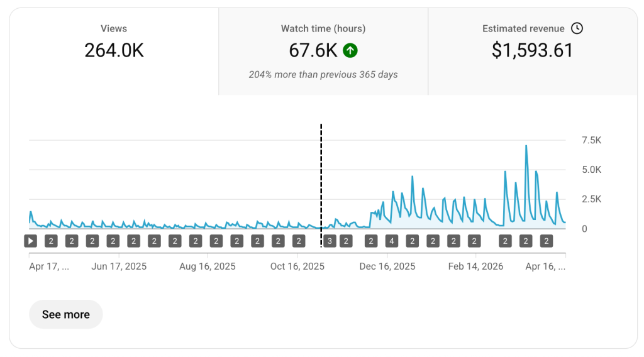Click the $1,593.61 revenue figure
Viewport: 644px width, 357px height.
tap(532, 50)
